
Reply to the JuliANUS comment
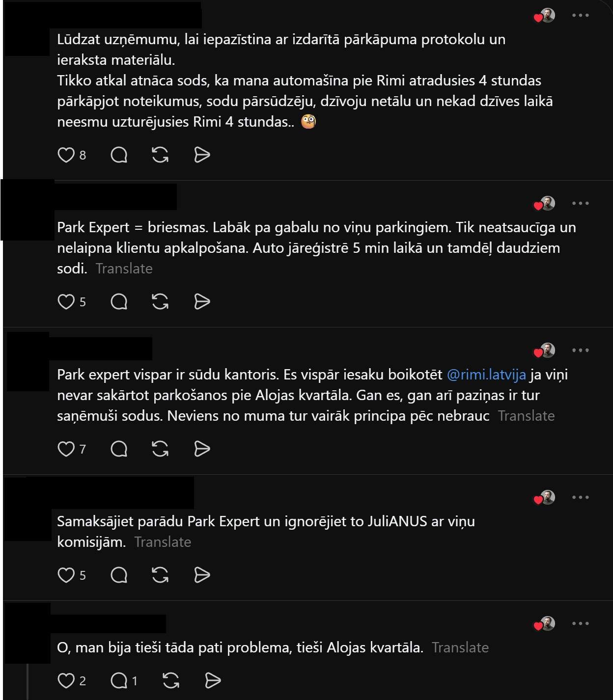[119, 575]
